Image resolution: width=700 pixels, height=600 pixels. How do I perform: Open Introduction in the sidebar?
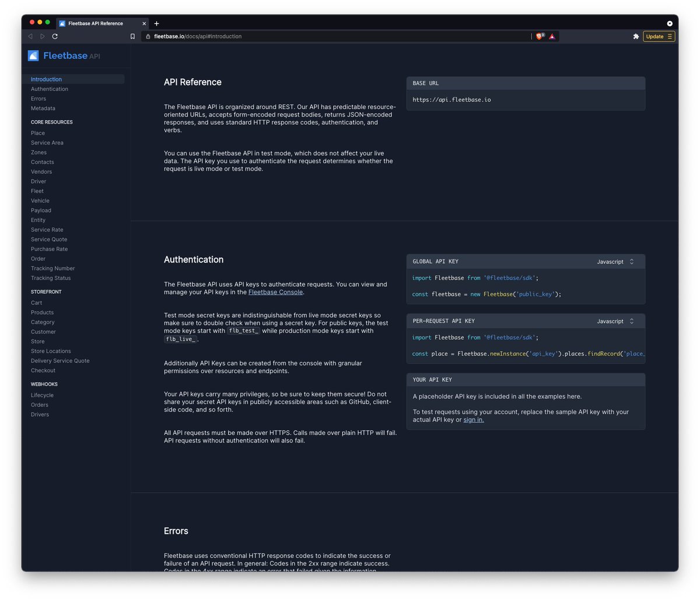[46, 79]
